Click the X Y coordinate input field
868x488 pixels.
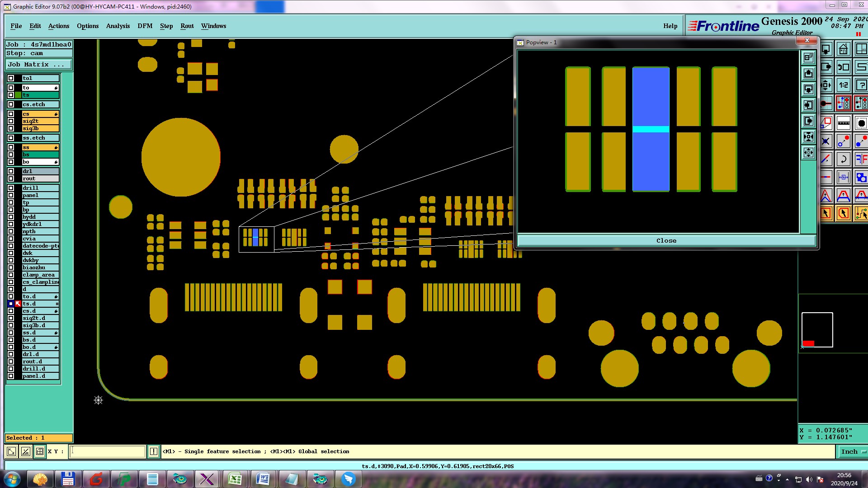[x=107, y=451]
